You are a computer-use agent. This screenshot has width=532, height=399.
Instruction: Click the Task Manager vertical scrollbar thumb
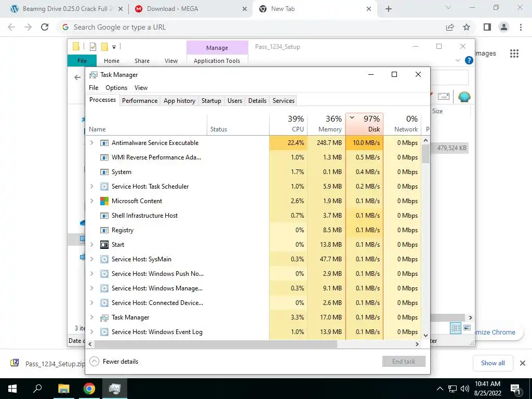pyautogui.click(x=425, y=154)
